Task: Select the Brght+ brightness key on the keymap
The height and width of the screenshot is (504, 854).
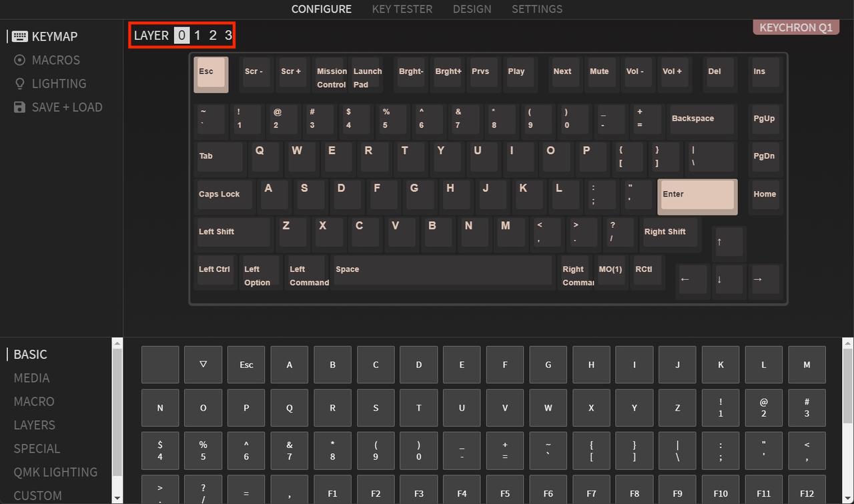Action: pos(447,74)
